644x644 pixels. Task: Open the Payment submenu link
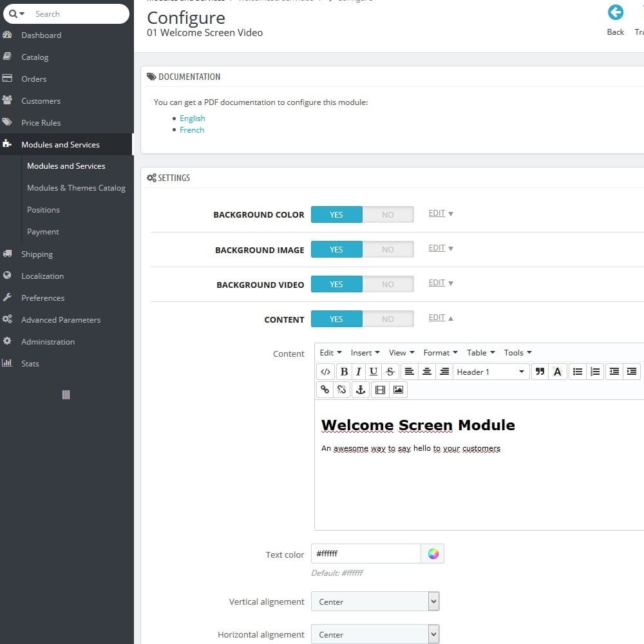tap(43, 232)
